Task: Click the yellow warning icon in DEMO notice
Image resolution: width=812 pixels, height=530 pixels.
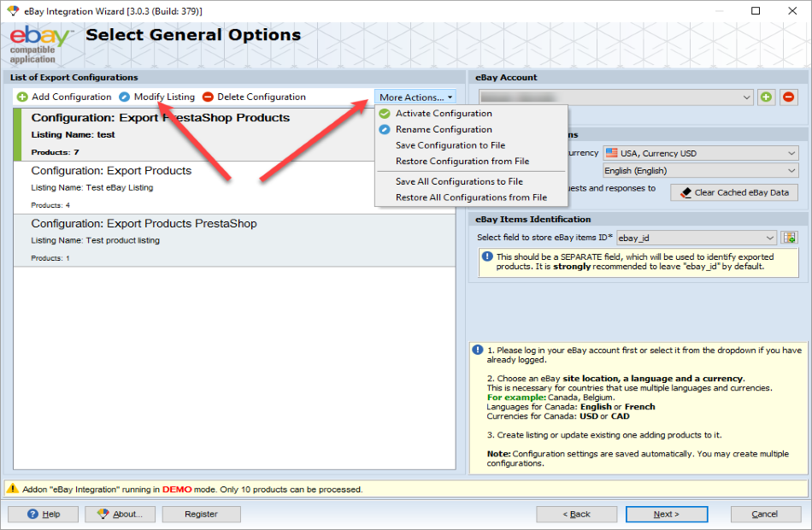Action: [13, 489]
